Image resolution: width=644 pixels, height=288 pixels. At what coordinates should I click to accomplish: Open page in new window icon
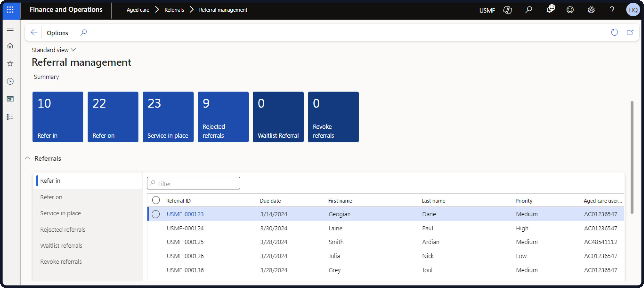pos(630,33)
